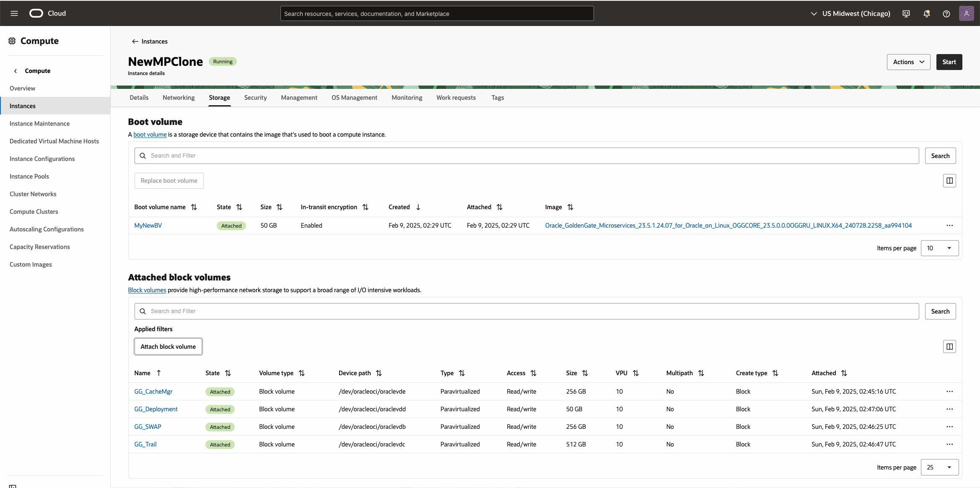Sort block volumes by Size column
The height and width of the screenshot is (488, 980).
(585, 373)
